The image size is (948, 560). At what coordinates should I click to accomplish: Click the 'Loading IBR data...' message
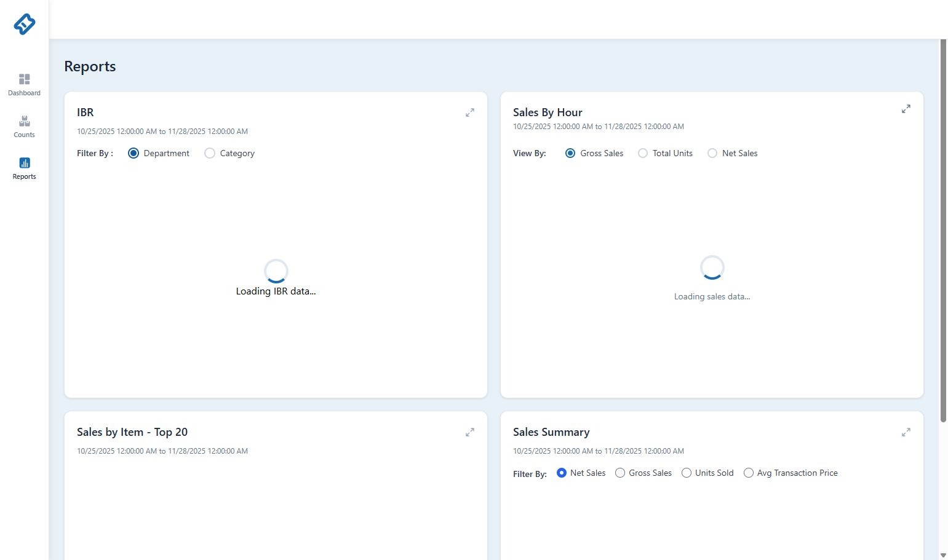pyautogui.click(x=276, y=291)
